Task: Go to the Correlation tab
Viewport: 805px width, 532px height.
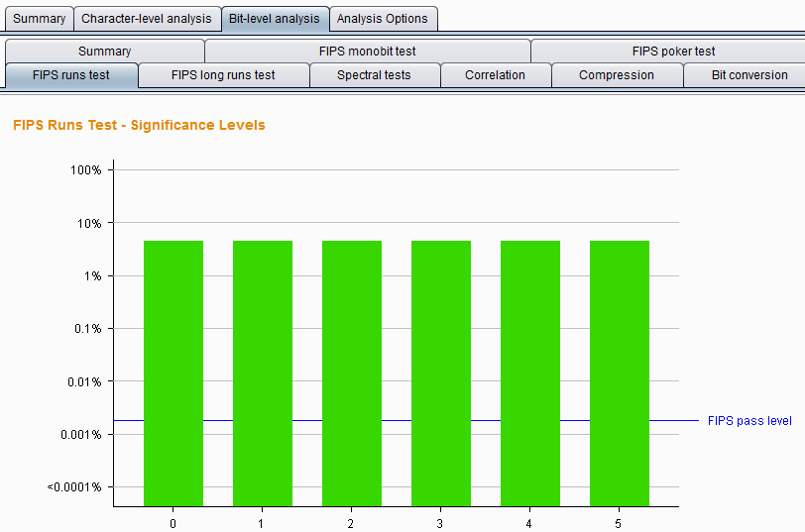Action: click(495, 75)
